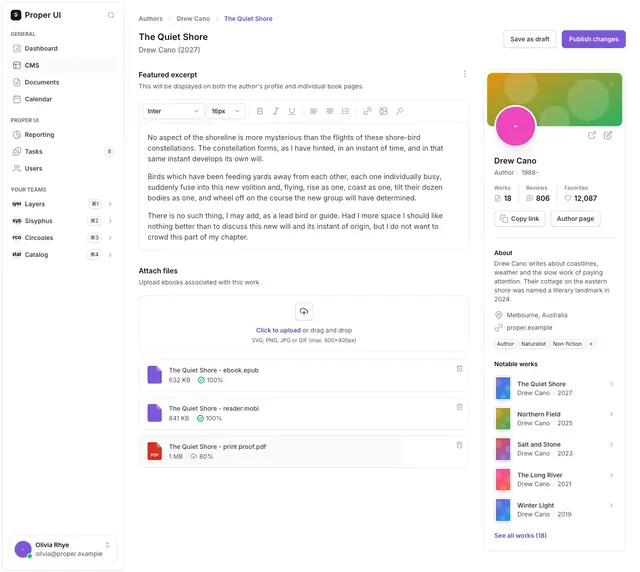This screenshot has width=640, height=572.
Task: Click inside the excerpt text editor area
Action: 304,187
